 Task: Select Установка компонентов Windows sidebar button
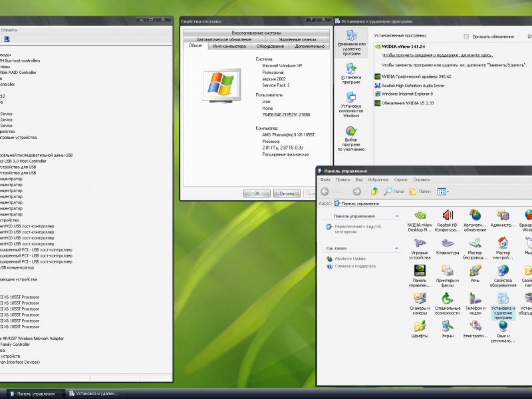pos(351,104)
